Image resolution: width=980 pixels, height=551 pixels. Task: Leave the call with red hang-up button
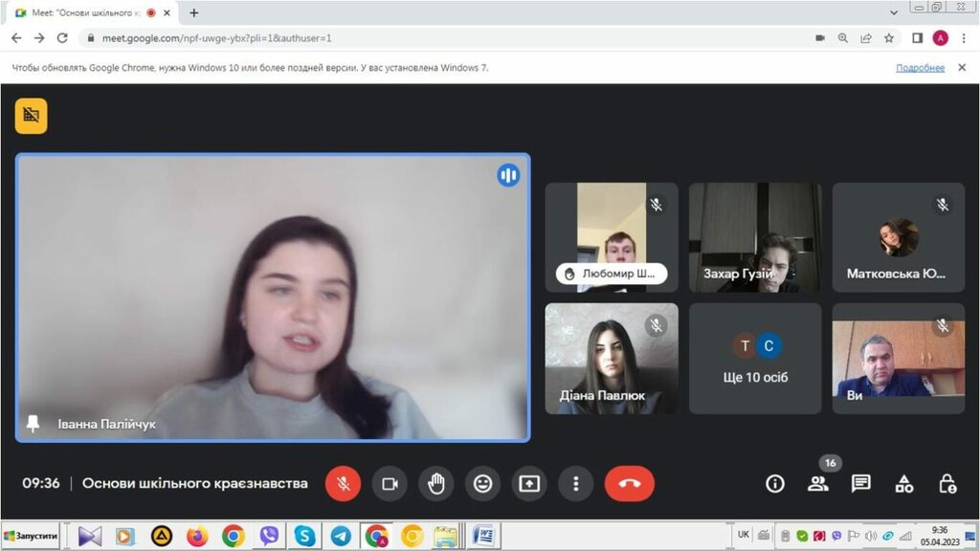pyautogui.click(x=629, y=484)
